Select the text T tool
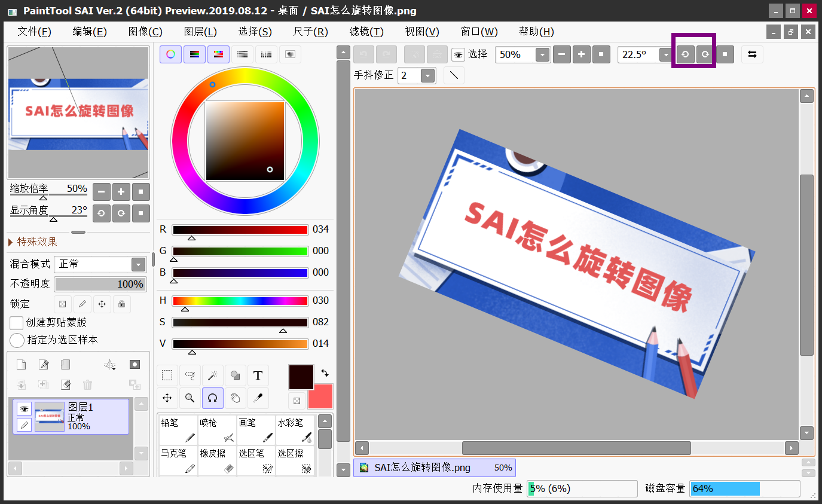Screen dimensions: 822x504 tap(258, 375)
